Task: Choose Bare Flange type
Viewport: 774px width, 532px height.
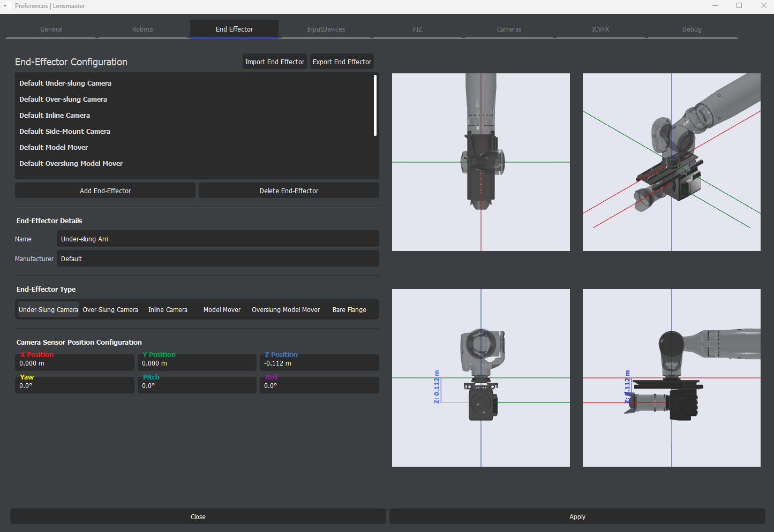Action: click(x=349, y=309)
